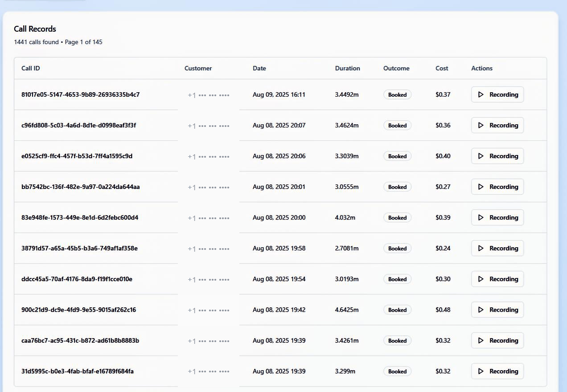Select call ID 81017e05-5147-4653-9b89-26936335b4c7
The height and width of the screenshot is (392, 567).
pyautogui.click(x=81, y=94)
